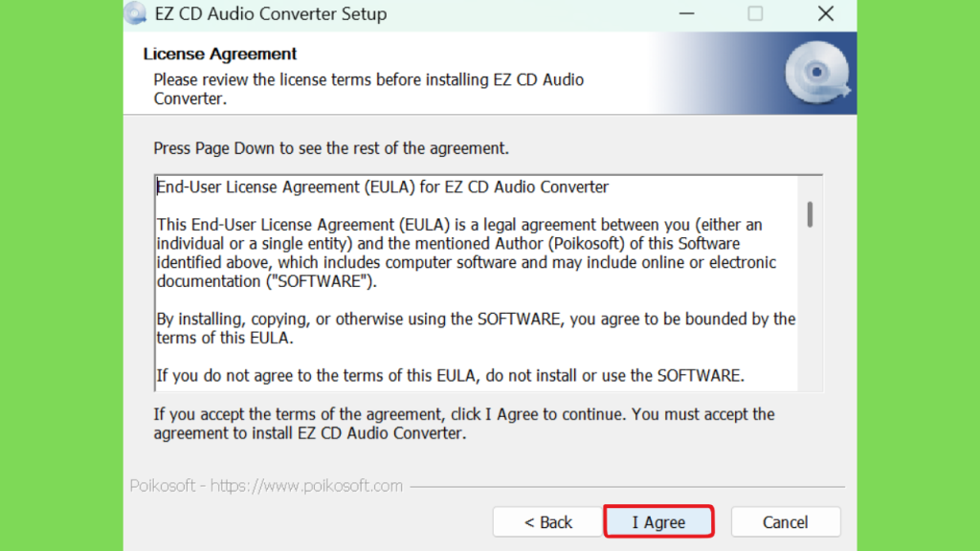Click the License Agreement heading

click(219, 54)
